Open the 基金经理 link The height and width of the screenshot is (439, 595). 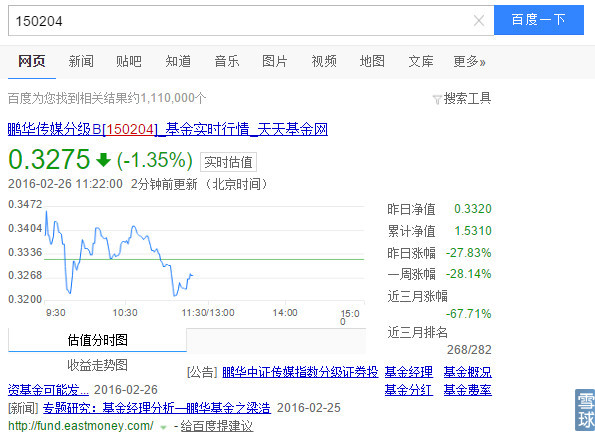(409, 372)
